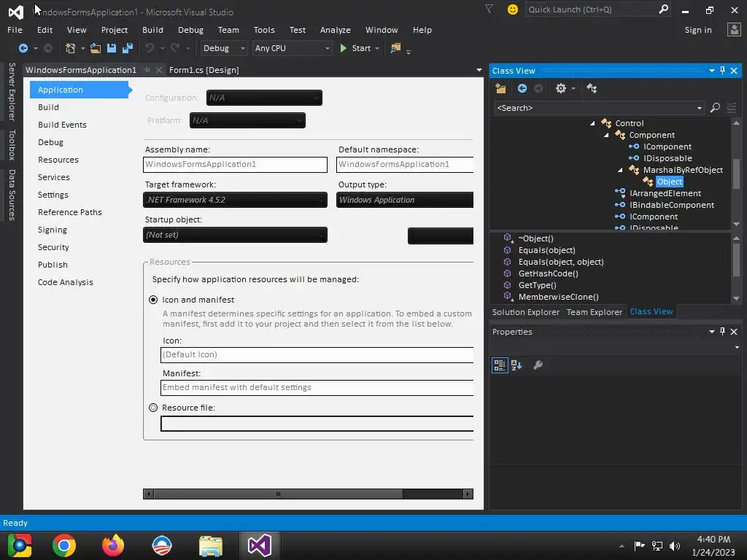Open the Tools menu
This screenshot has height=560, width=747.
pos(264,30)
